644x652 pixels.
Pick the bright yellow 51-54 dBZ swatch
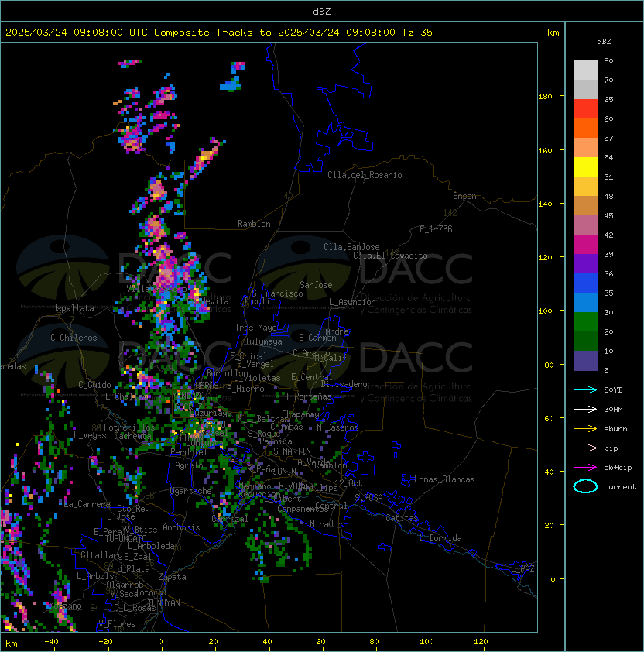[x=585, y=167]
